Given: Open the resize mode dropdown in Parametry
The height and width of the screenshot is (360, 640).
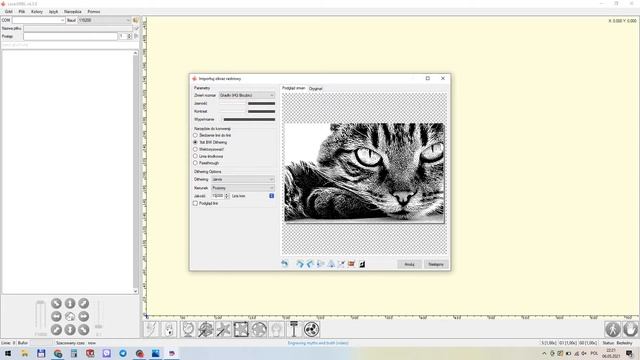Looking at the screenshot, I should click(x=247, y=95).
